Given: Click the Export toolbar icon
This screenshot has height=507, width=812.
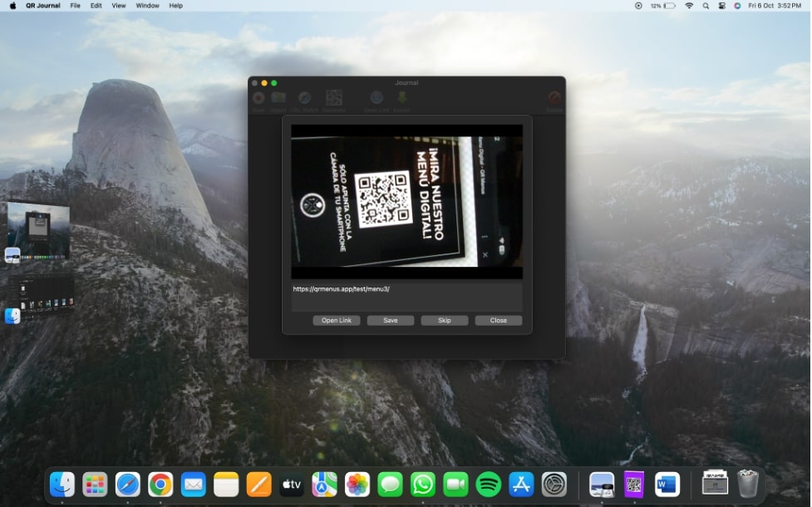Looking at the screenshot, I should pos(402,98).
